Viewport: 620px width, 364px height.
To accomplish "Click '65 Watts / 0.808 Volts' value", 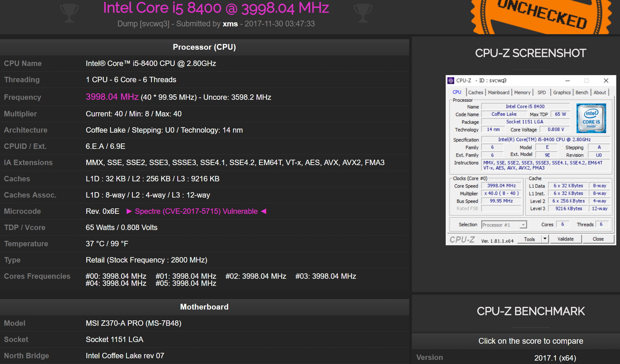I will tap(121, 228).
